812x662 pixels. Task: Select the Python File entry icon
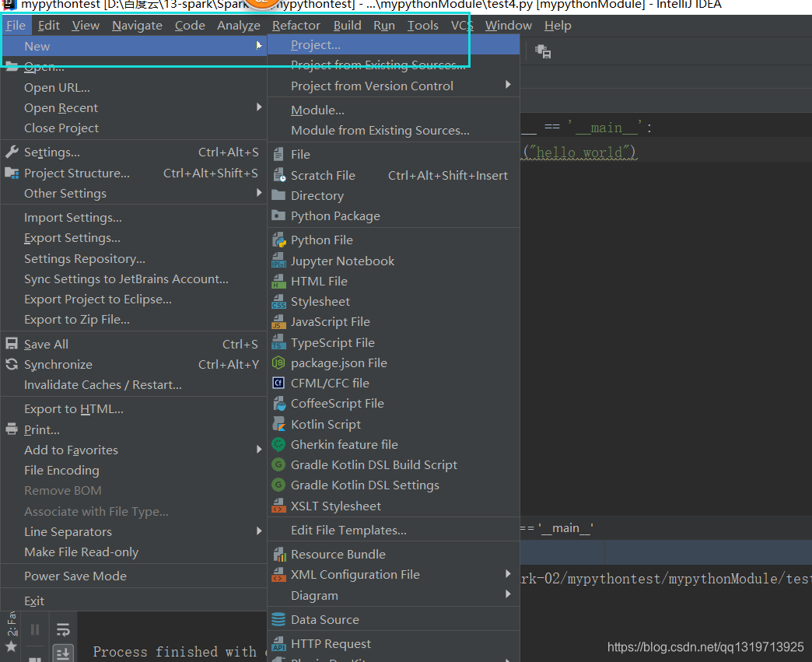(x=278, y=240)
